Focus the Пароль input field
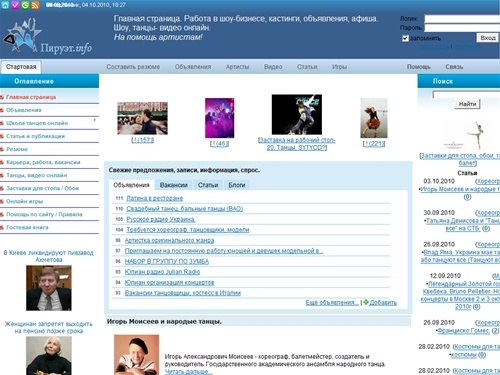 [x=462, y=28]
